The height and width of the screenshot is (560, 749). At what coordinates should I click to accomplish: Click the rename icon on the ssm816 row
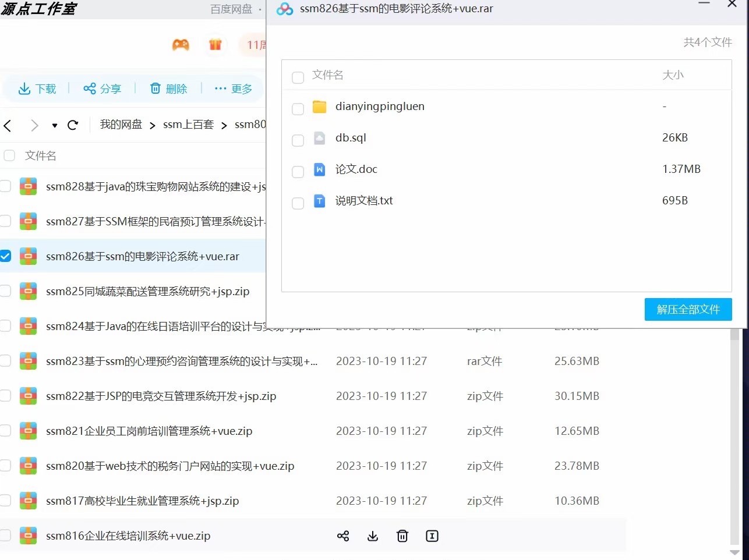[432, 536]
